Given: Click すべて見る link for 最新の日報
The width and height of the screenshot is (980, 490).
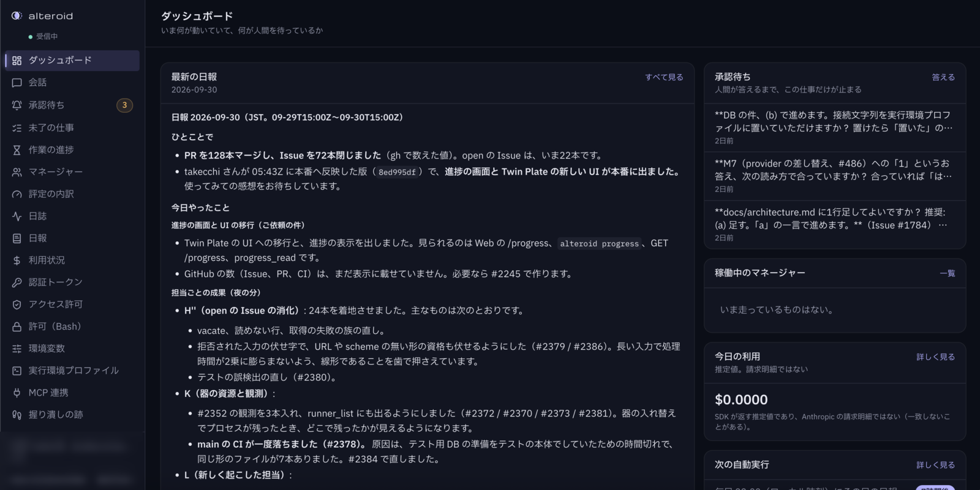Looking at the screenshot, I should point(664,77).
